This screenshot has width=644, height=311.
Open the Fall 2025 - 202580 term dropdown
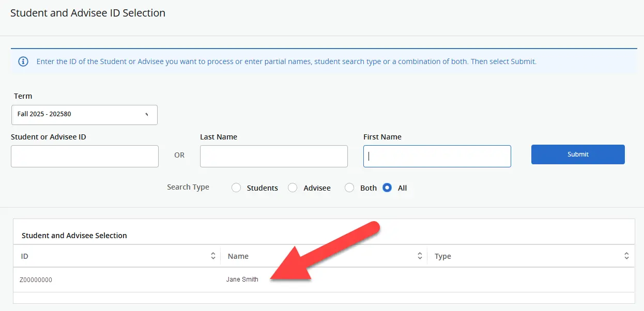pos(84,115)
